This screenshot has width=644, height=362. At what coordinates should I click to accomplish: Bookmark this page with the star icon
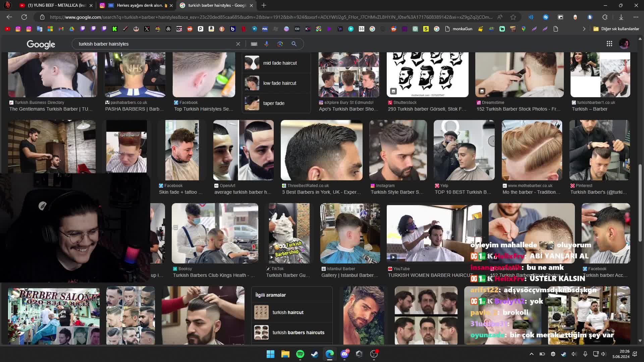point(513,17)
